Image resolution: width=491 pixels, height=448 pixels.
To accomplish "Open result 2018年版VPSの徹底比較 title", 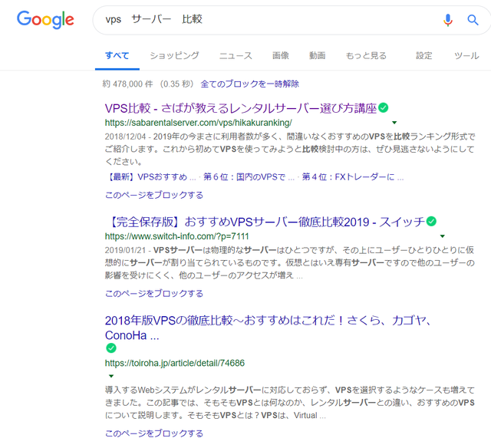I will click(268, 328).
